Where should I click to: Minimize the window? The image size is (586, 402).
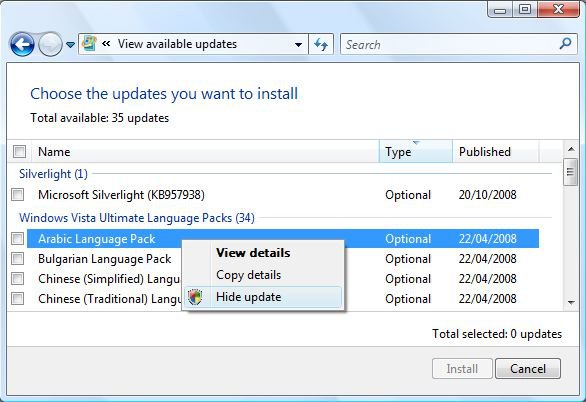(x=500, y=9)
